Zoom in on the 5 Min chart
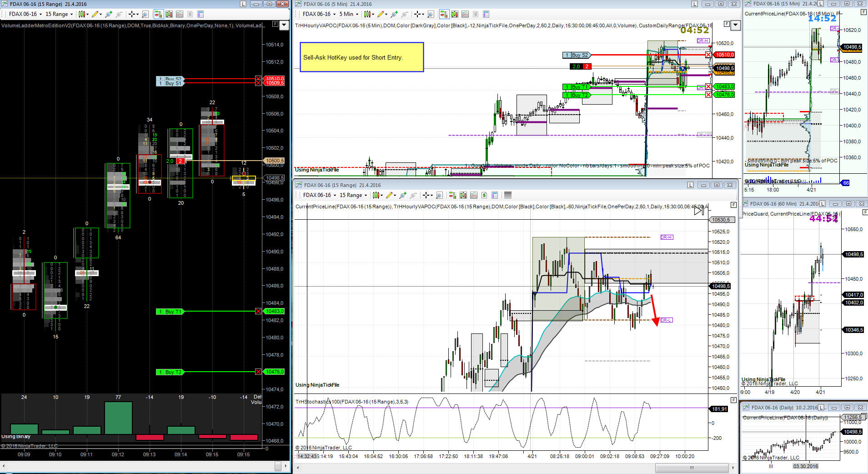Screen dimensions: 868x474 [x=394, y=14]
